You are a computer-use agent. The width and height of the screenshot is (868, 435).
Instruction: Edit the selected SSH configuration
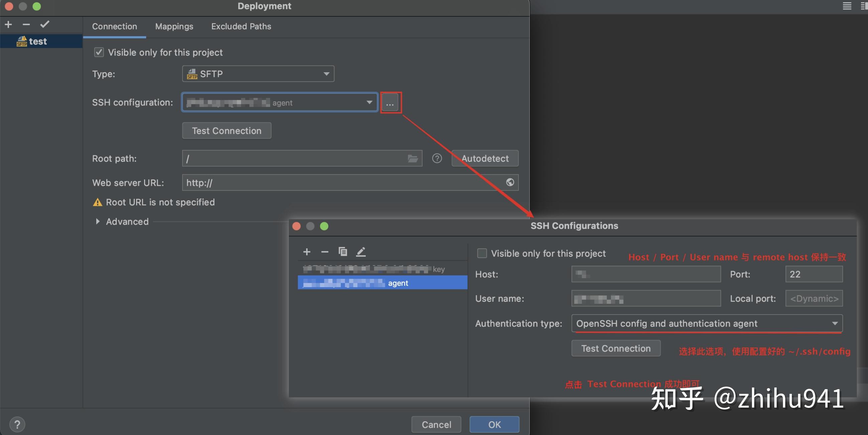(x=361, y=252)
